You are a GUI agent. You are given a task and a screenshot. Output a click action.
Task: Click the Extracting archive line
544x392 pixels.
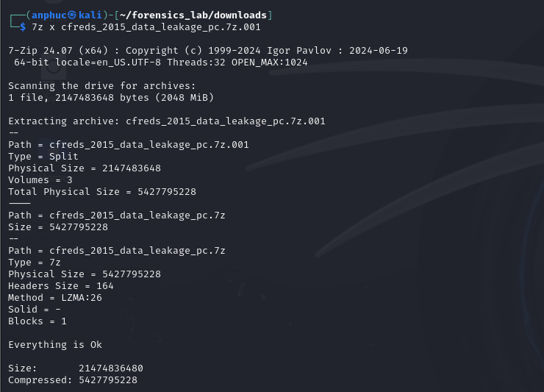tap(167, 121)
